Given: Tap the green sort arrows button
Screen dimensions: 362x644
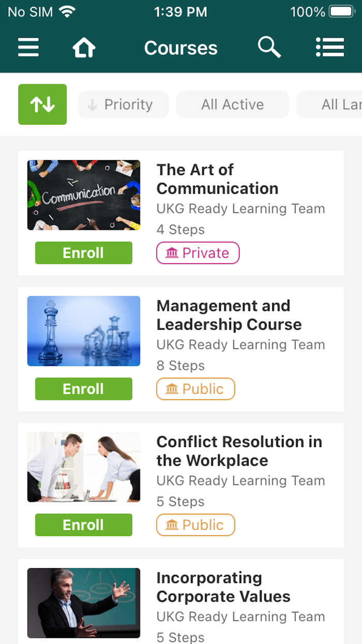Looking at the screenshot, I should click(42, 104).
